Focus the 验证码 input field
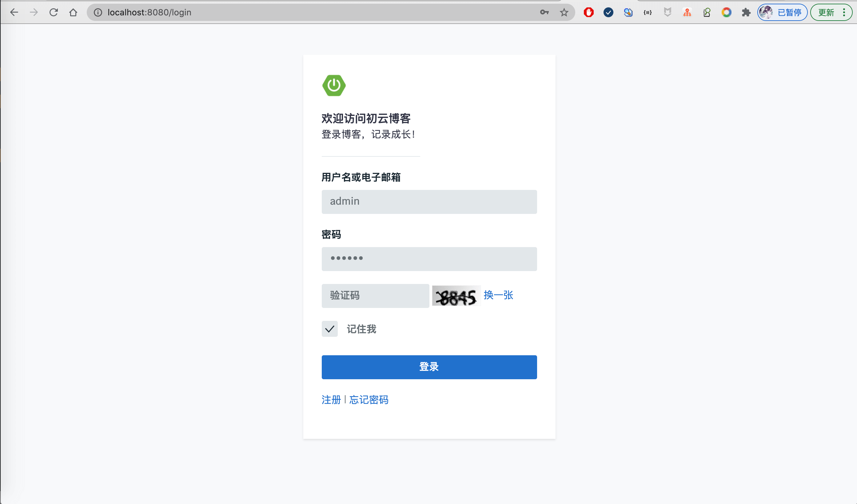 tap(375, 296)
